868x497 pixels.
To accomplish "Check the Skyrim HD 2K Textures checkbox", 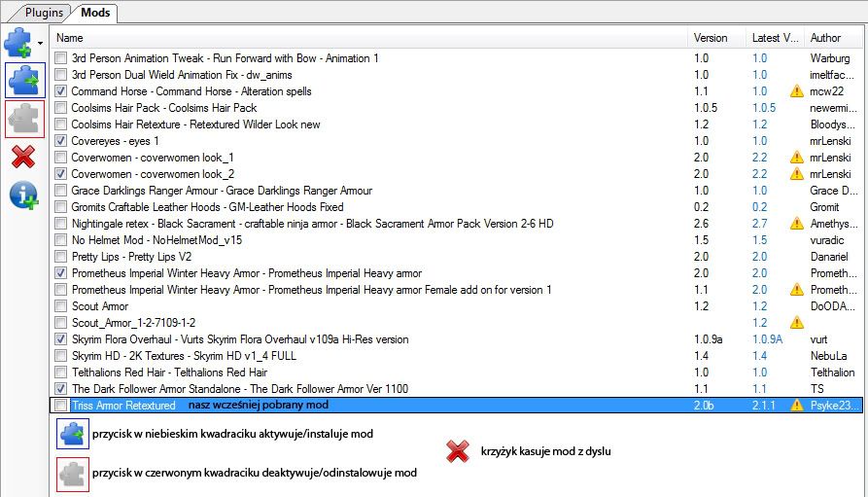I will click(x=61, y=356).
